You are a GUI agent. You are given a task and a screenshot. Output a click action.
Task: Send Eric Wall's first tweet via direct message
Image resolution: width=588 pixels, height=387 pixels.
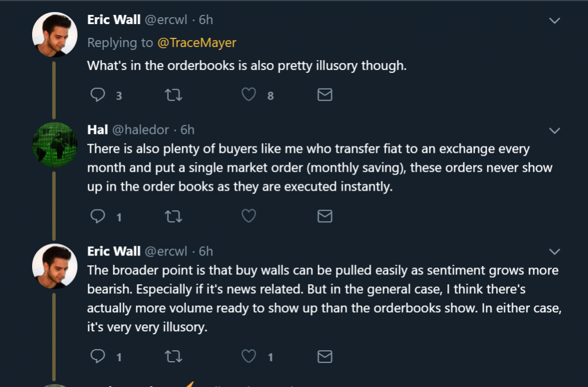(x=325, y=94)
